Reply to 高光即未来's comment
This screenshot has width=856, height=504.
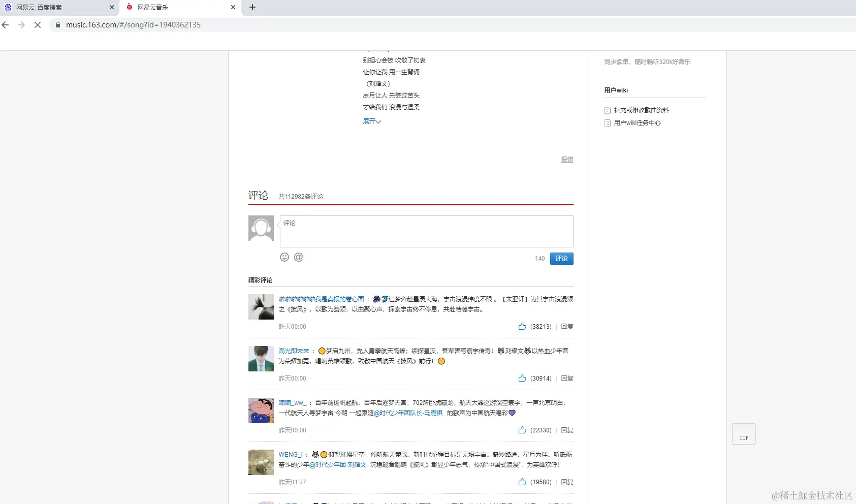tap(567, 379)
